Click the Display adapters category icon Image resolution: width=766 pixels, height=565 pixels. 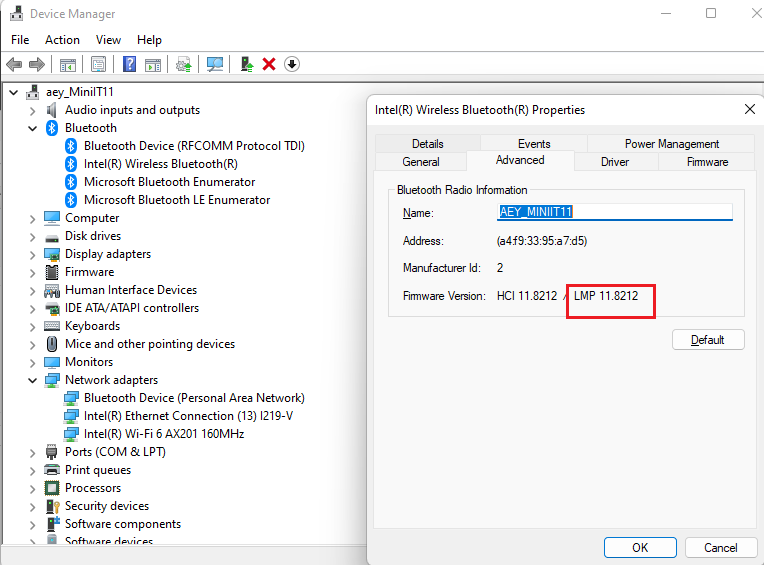tap(52, 254)
